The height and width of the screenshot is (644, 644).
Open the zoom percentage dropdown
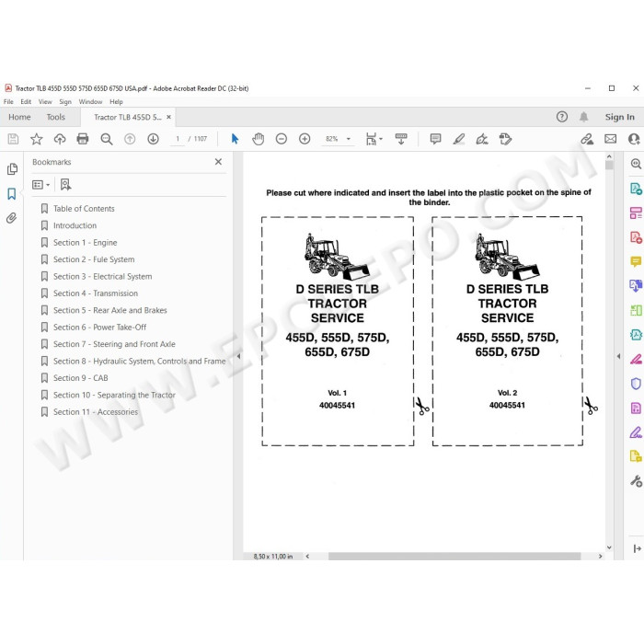pyautogui.click(x=349, y=139)
